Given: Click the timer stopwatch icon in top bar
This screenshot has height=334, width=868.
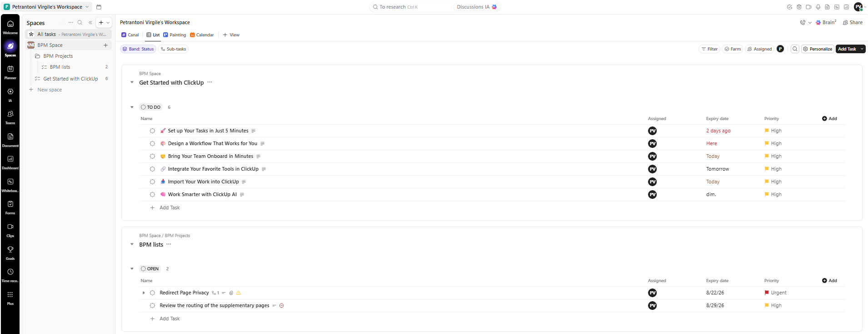Looking at the screenshot, I should coord(799,7).
